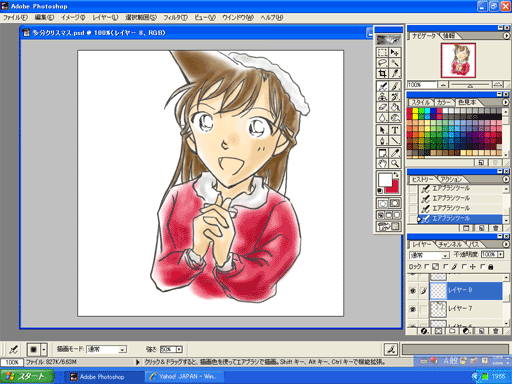Viewport: 512px width, 384px height.
Task: Open the Navigator panel flyout menu
Action: 506,36
